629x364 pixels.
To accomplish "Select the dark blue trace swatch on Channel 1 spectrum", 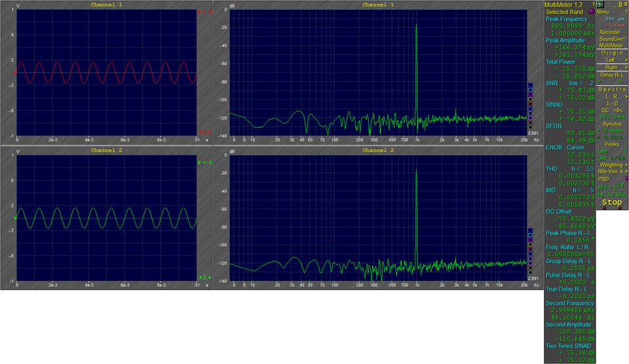I will pos(530,85).
